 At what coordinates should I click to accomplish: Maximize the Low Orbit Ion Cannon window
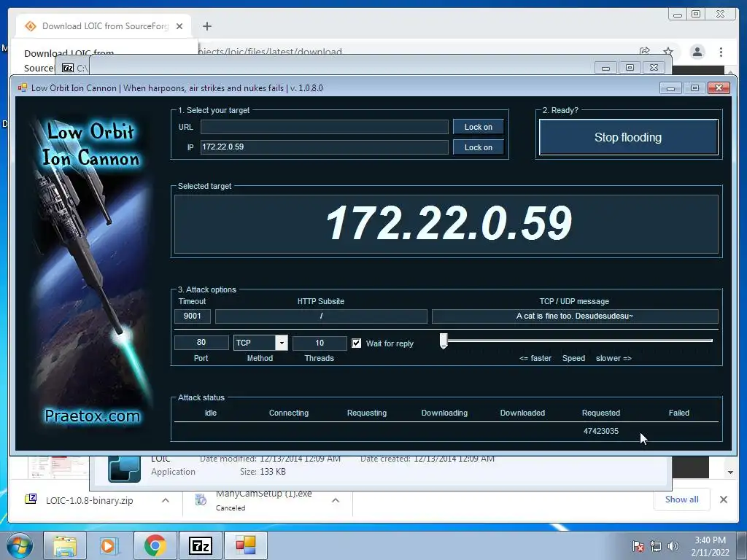coord(694,88)
